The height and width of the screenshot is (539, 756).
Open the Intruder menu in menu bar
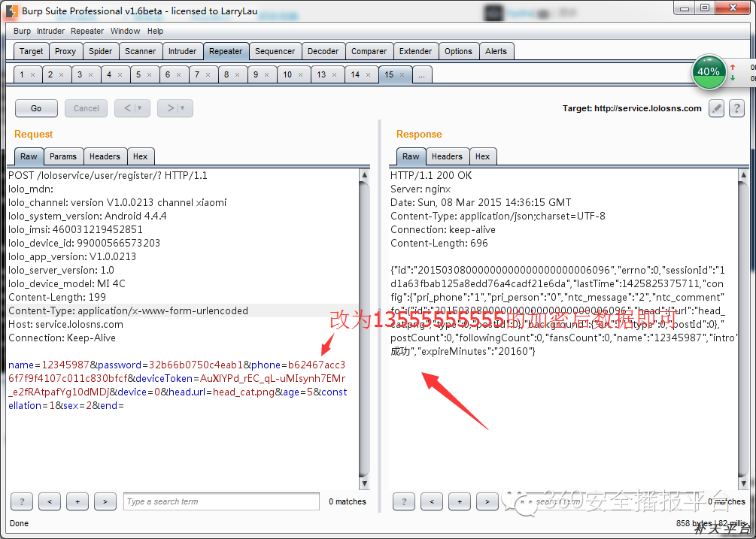point(50,31)
